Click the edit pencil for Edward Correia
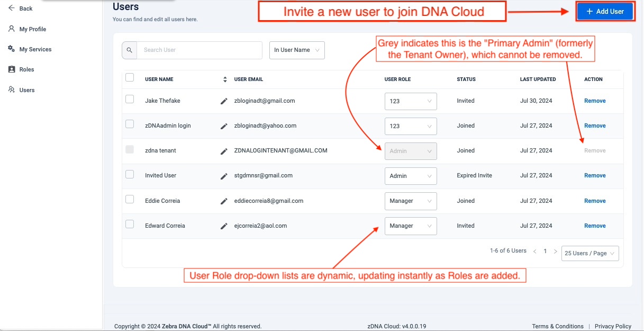 (x=224, y=226)
